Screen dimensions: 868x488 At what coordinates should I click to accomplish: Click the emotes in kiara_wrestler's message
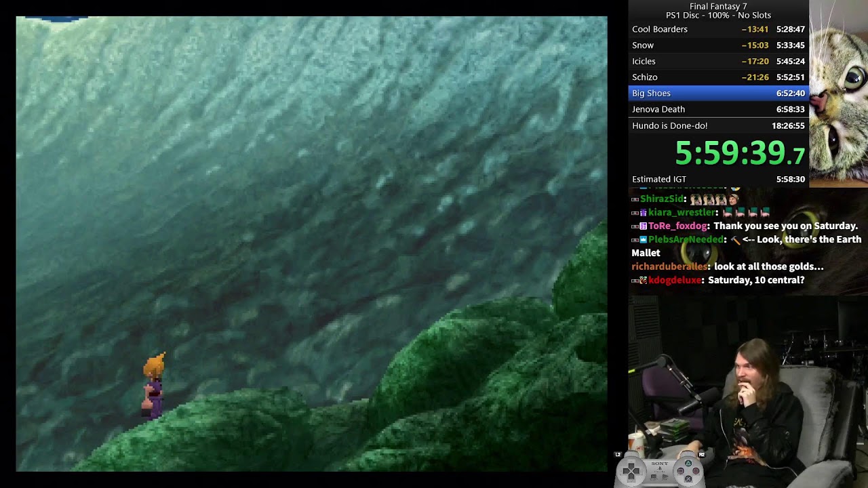pos(746,212)
